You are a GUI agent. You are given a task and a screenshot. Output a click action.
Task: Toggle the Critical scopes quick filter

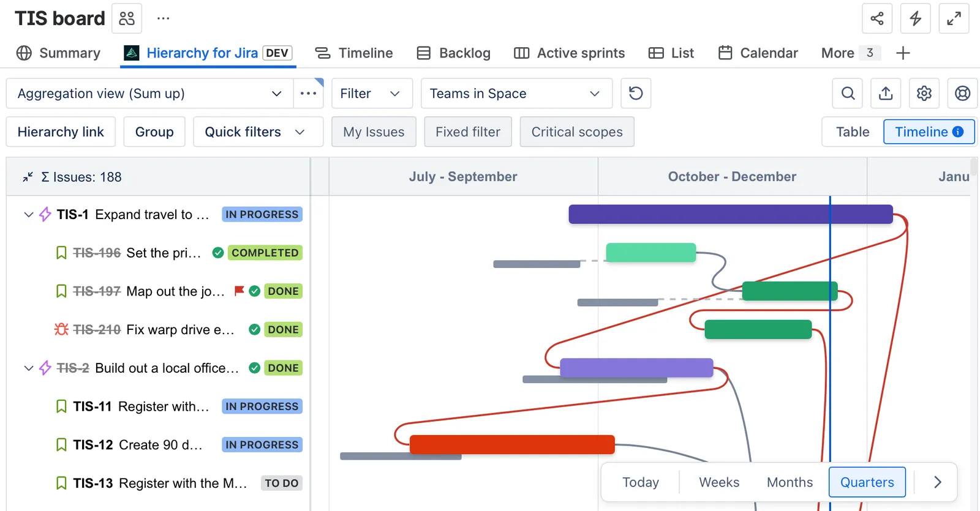pos(577,132)
